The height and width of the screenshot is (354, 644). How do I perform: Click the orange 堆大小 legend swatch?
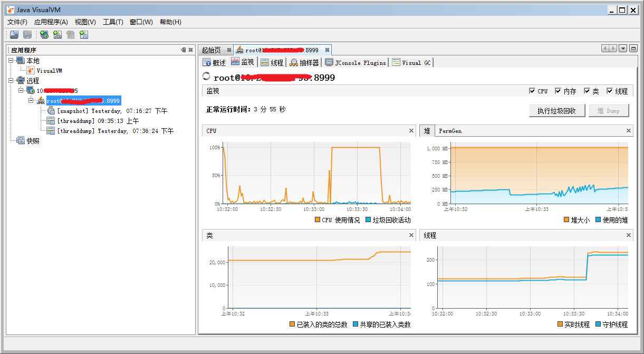(x=566, y=220)
